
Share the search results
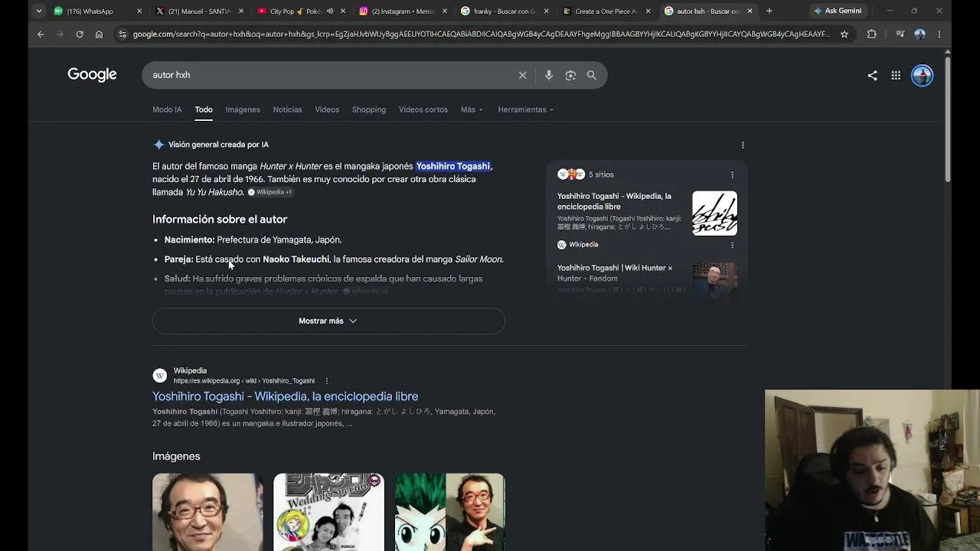click(872, 75)
